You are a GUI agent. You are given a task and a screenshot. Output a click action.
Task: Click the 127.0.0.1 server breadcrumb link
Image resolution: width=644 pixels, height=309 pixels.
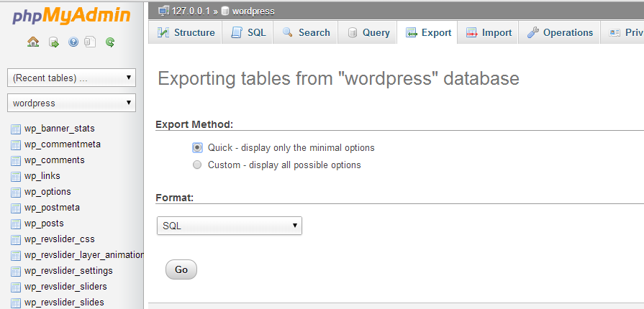(191, 11)
